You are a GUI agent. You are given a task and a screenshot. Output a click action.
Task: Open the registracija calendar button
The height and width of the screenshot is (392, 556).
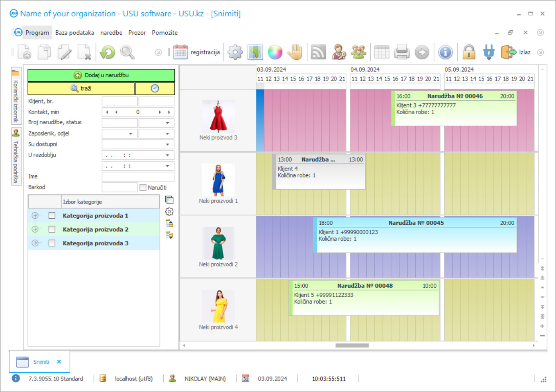[197, 52]
